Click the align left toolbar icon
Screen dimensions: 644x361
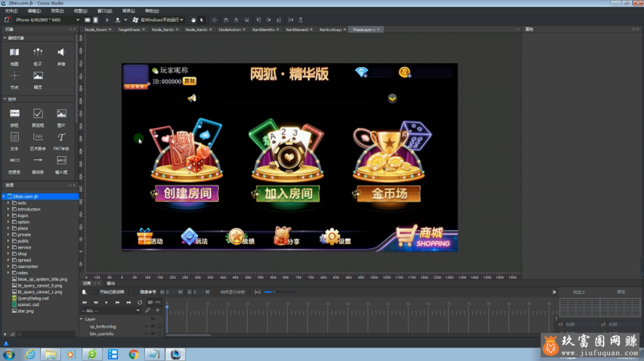point(226,20)
